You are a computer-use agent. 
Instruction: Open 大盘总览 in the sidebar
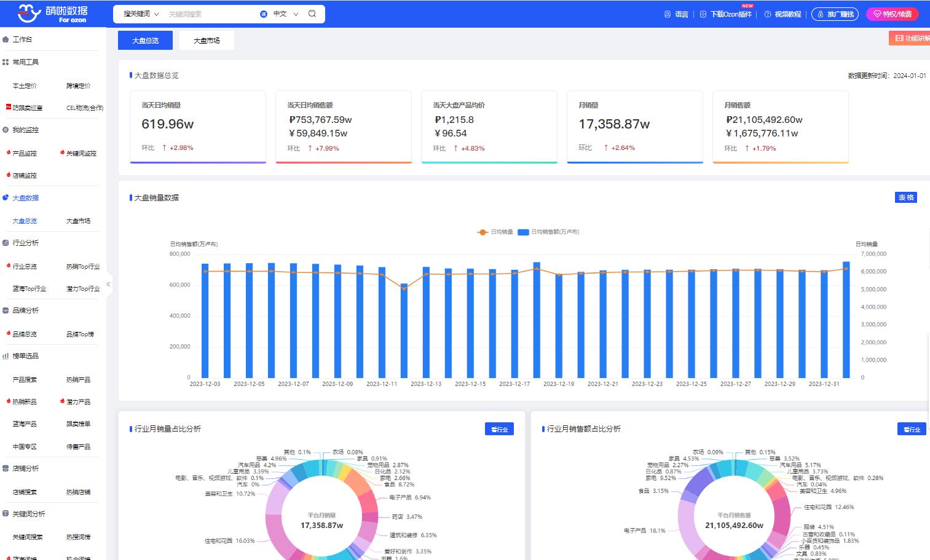[25, 221]
